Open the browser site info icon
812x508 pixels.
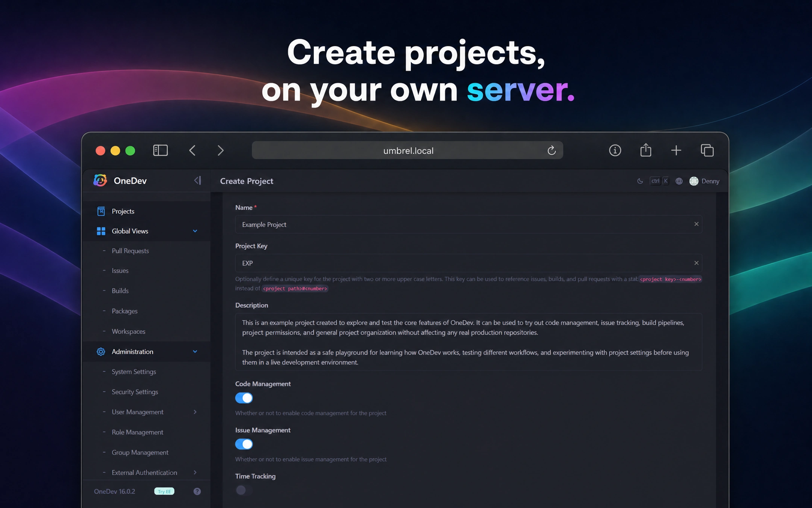click(x=615, y=151)
